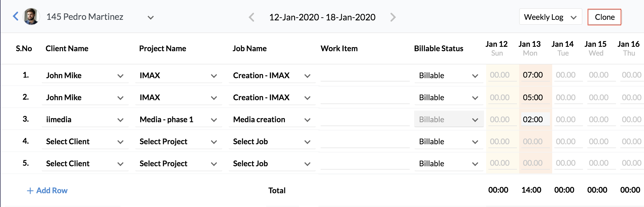Open row 3 Billable status dropdown
644x207 pixels.
click(448, 119)
